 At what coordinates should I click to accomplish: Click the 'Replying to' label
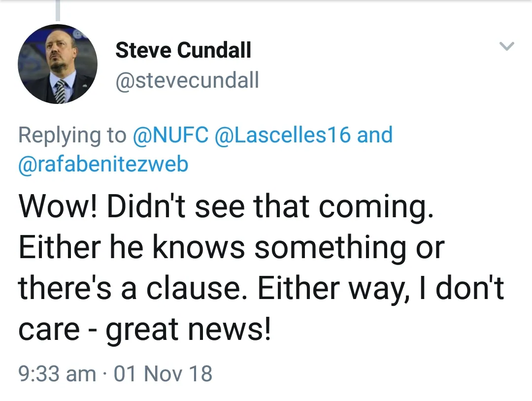pos(72,135)
